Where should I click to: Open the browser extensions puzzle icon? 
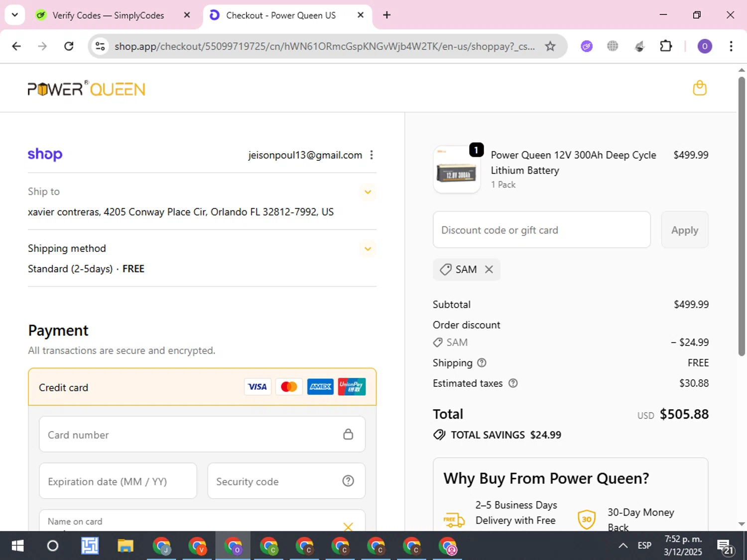pyautogui.click(x=666, y=46)
